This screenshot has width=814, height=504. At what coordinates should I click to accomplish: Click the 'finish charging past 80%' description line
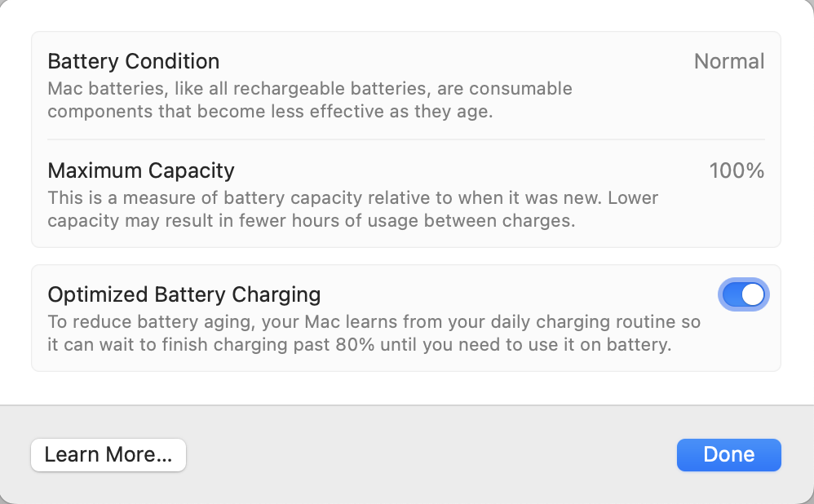coord(359,344)
